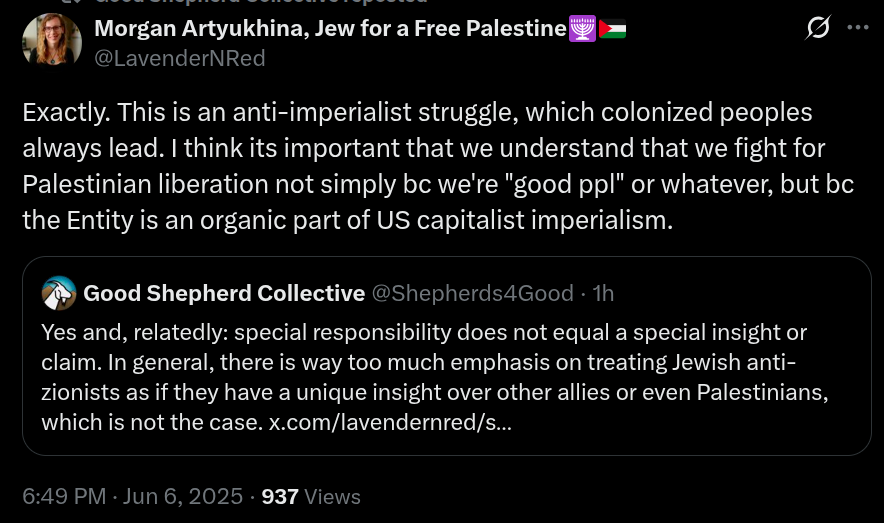Click the quoted text "which is not the case"
Viewport: 884px width, 523px height.
pos(152,422)
